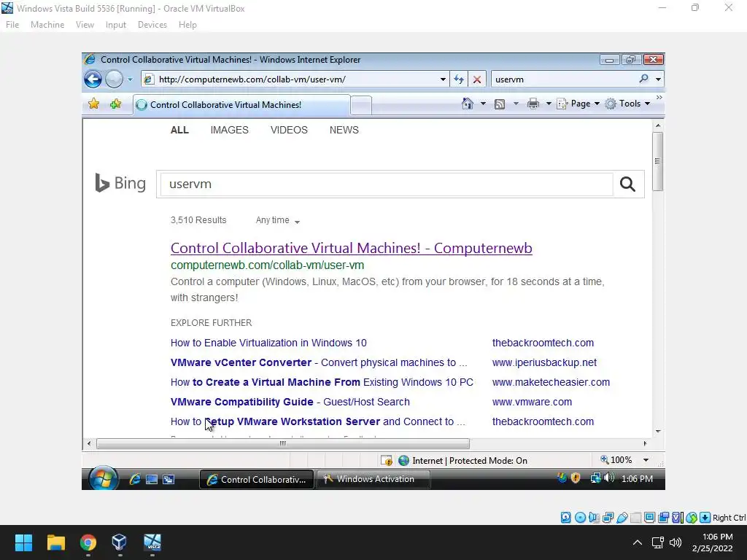Go back with Internet Explorer's Back arrow
This screenshot has width=747, height=560.
93,79
